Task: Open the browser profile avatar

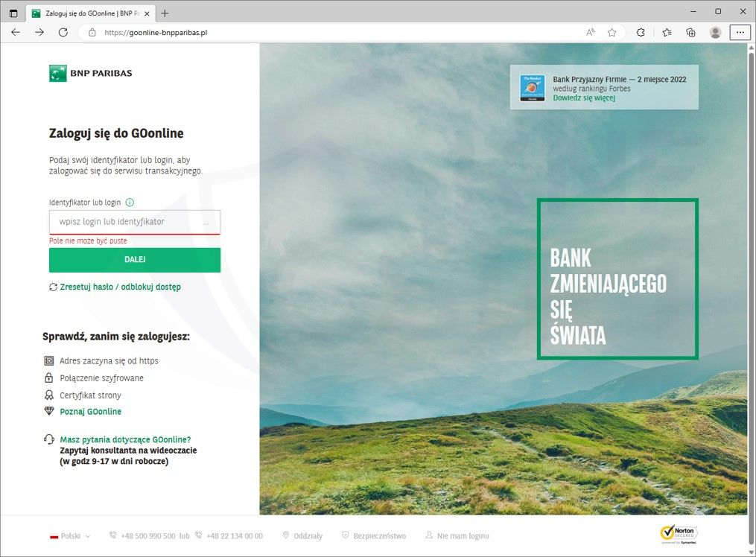Action: click(715, 32)
